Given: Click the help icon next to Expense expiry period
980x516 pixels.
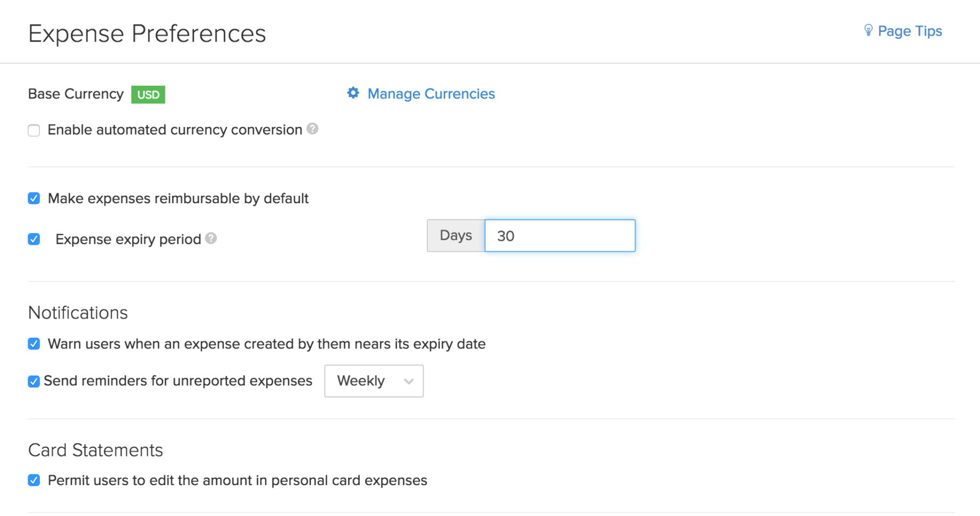Looking at the screenshot, I should (210, 239).
